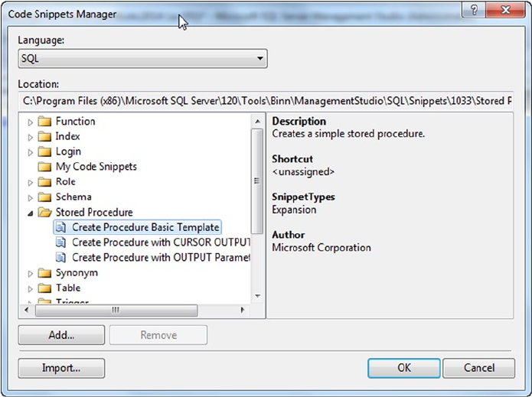
Task: Click the Import... button
Action: (60, 368)
